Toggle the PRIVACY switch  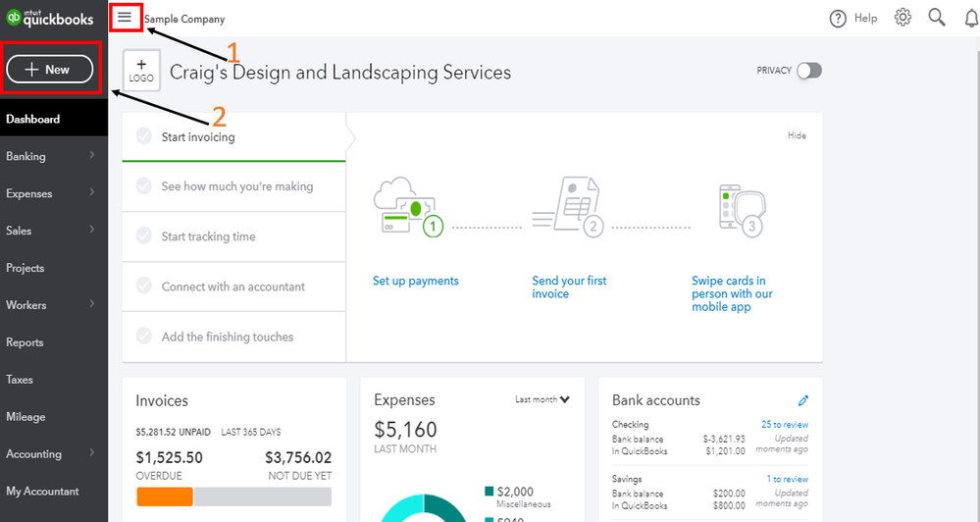808,71
